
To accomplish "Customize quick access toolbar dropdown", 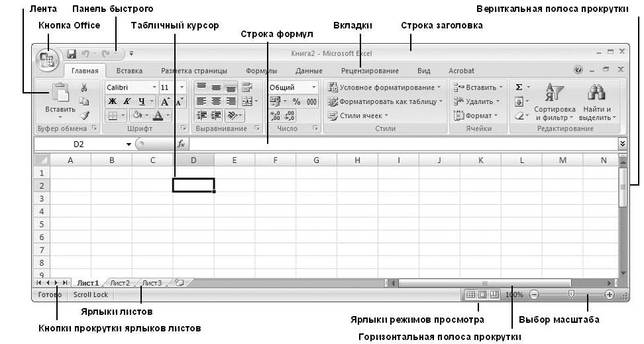I will (x=131, y=54).
